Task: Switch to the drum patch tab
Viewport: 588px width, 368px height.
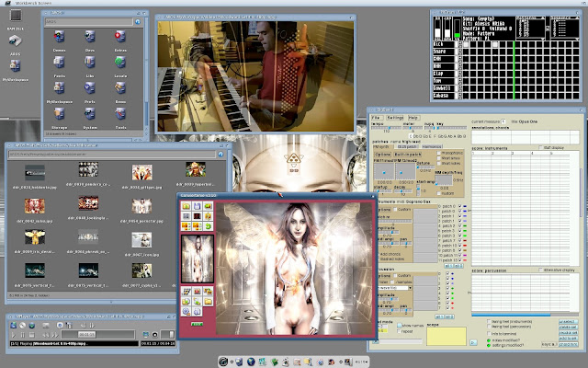Action: point(407,147)
